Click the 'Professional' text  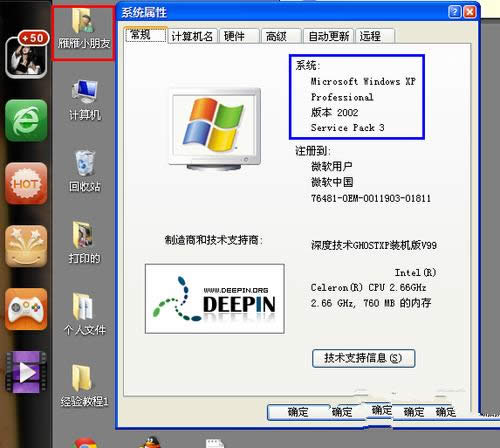342,97
